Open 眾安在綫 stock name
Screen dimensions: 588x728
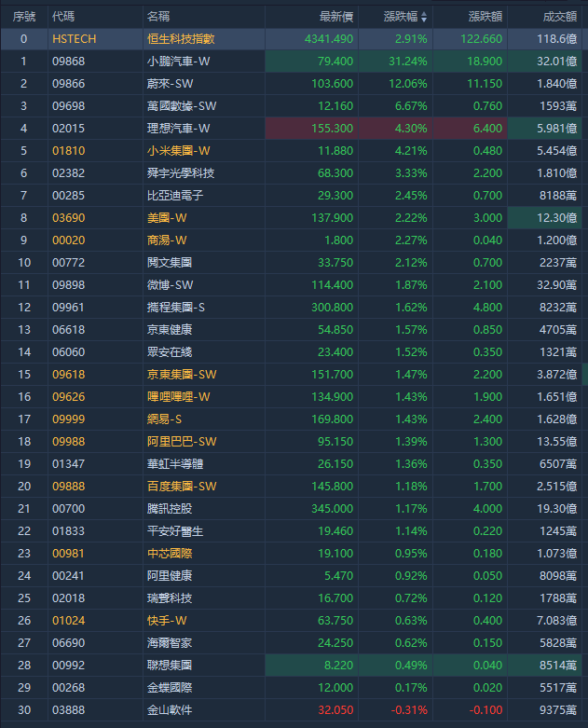pos(170,351)
